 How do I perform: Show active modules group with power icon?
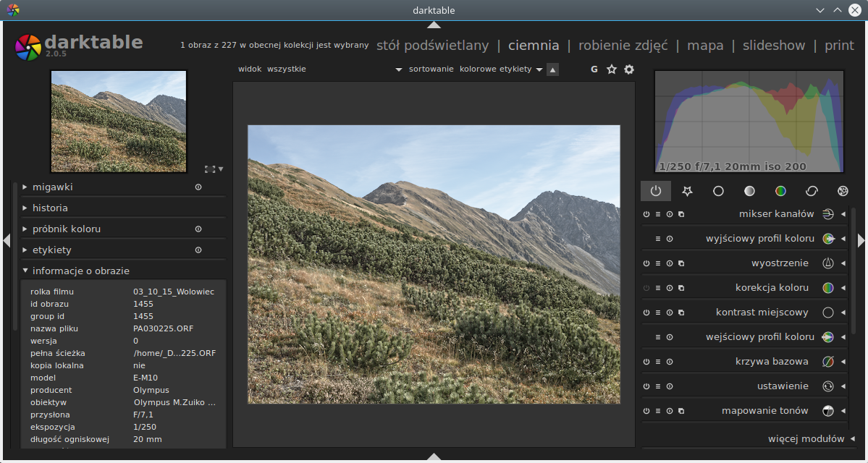(x=656, y=191)
